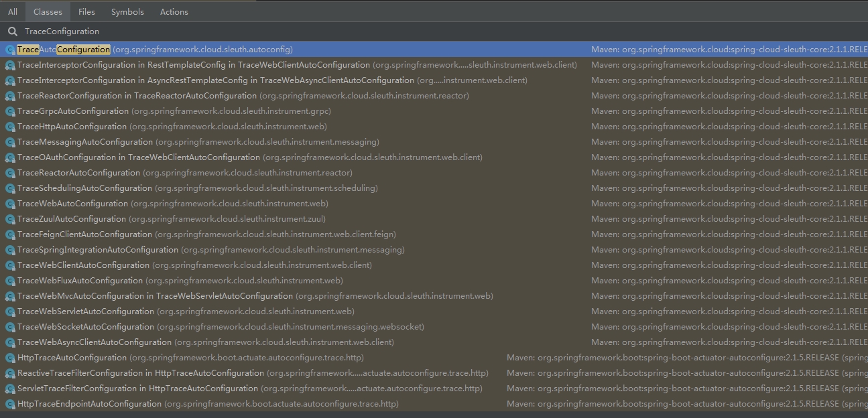This screenshot has height=418, width=868.
Task: Select the TraceReactorAutoConfiguration result
Action: click(x=434, y=173)
